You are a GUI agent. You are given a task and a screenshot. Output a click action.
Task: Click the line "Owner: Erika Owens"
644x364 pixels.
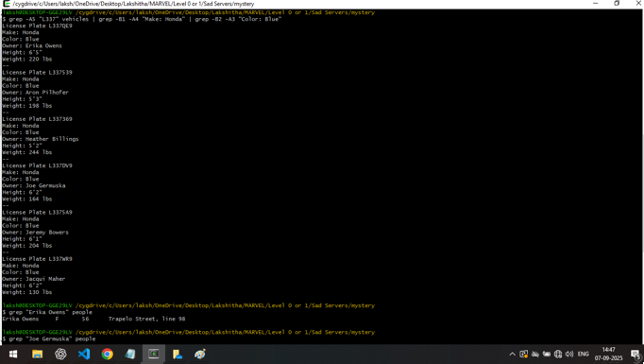32,45
